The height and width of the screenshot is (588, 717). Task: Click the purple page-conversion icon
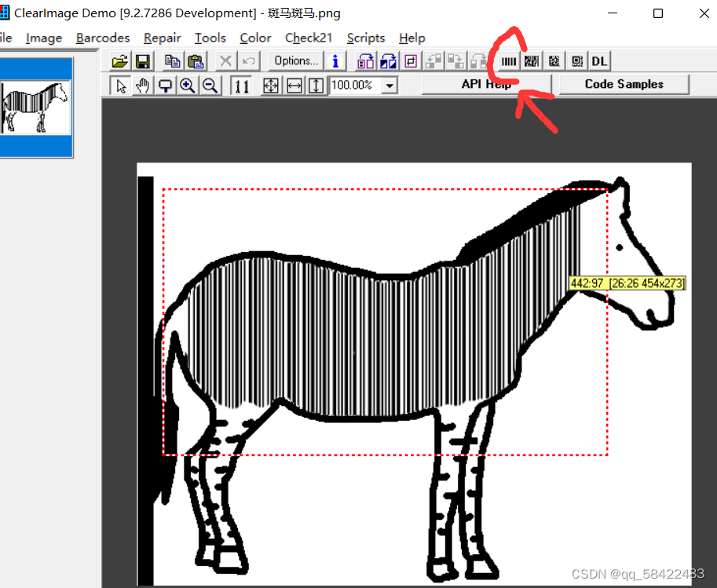365,60
